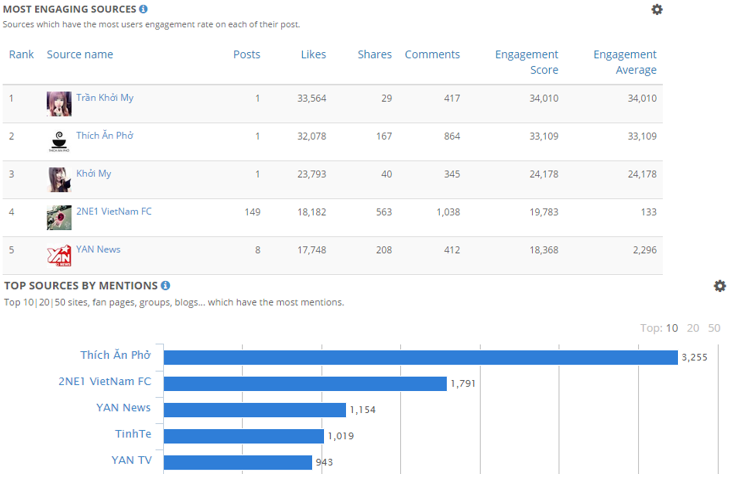Open YAN News chart axis label
733x482 pixels.
123,407
